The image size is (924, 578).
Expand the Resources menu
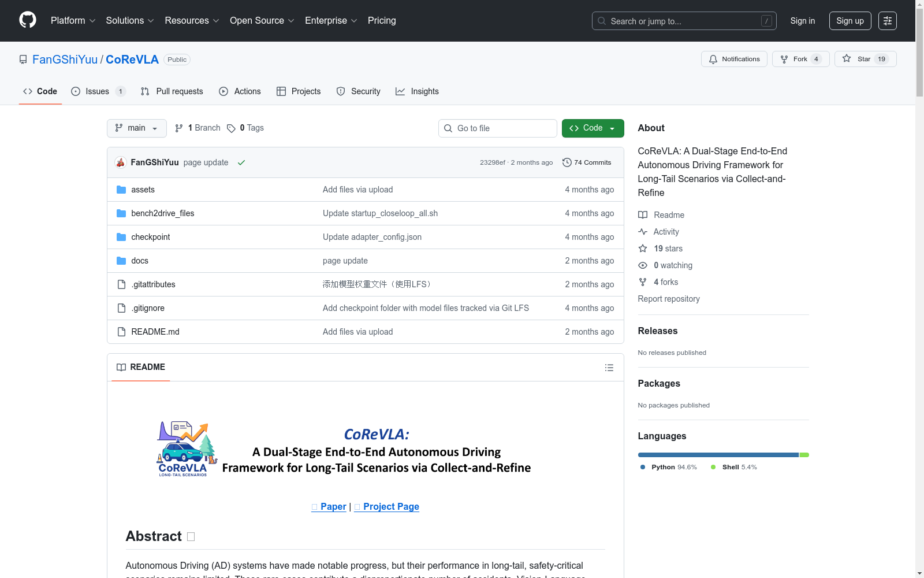pyautogui.click(x=192, y=21)
